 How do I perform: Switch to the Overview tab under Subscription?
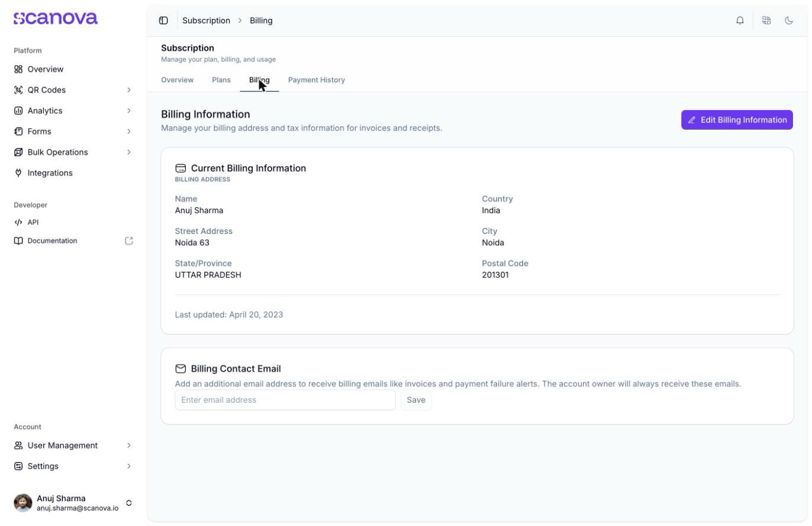coord(177,80)
